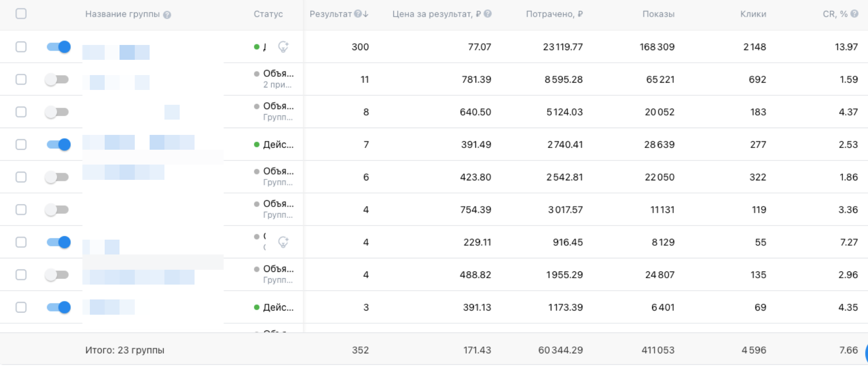Enable the toggle for the row spending 8 595.28

[57, 79]
